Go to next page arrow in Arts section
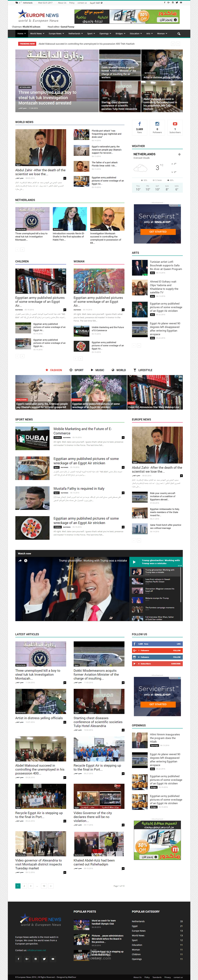 [x=139, y=345]
